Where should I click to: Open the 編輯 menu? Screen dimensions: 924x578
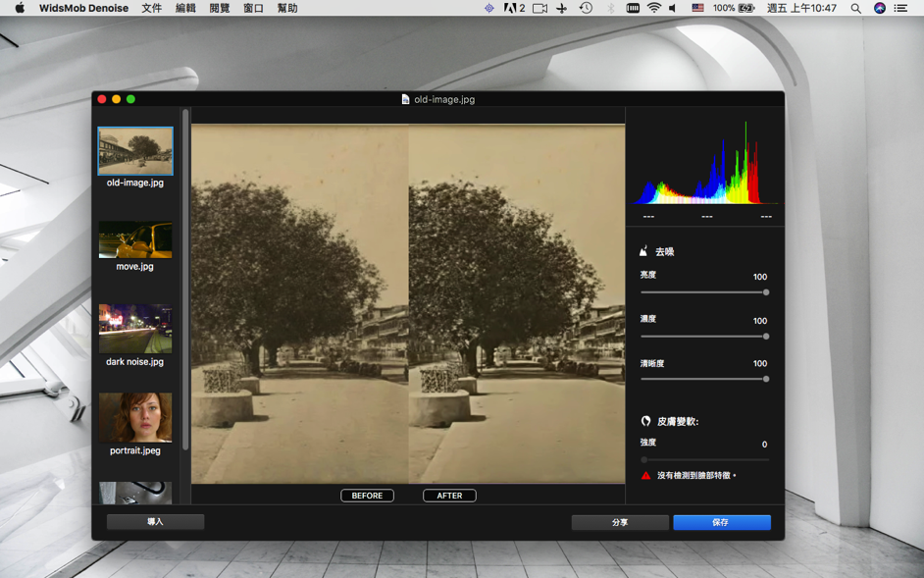pyautogui.click(x=185, y=8)
